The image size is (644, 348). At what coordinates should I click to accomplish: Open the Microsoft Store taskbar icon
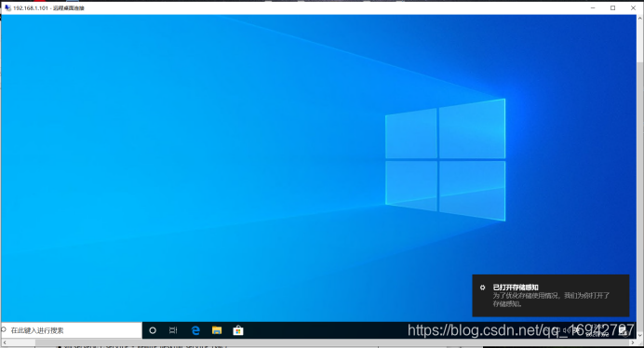tap(238, 330)
